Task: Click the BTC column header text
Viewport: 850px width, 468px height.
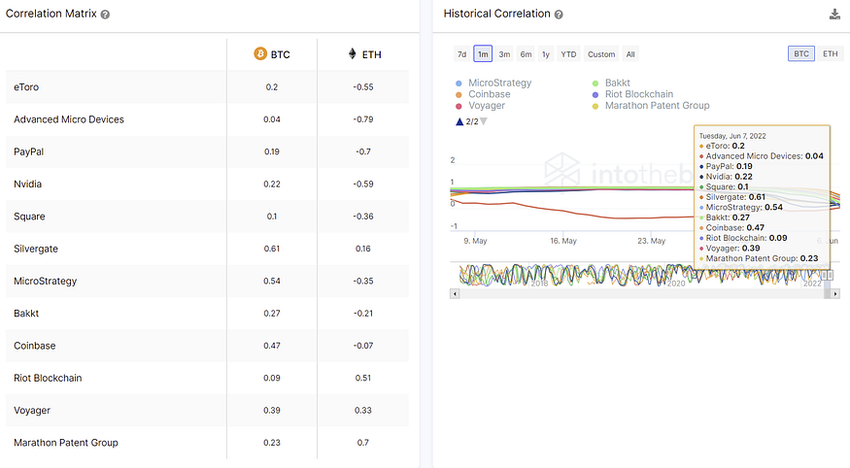Action: click(280, 54)
